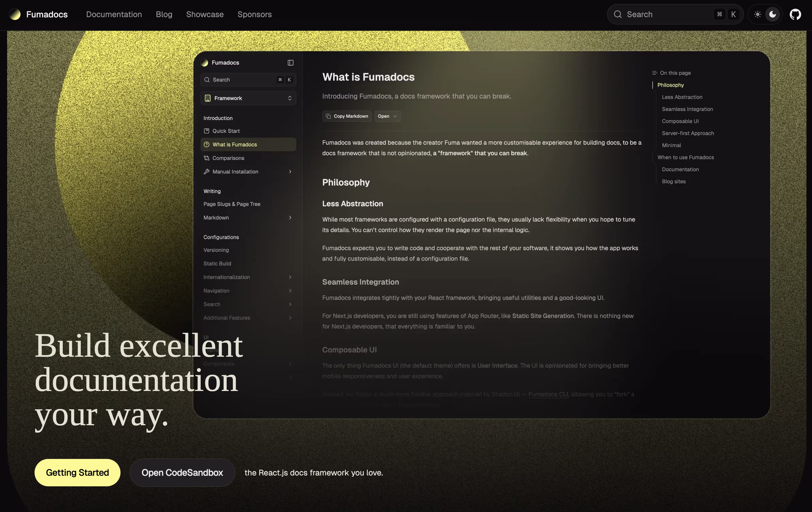The height and width of the screenshot is (512, 812).
Task: Click the Configurations sidebar section label
Action: 221,237
